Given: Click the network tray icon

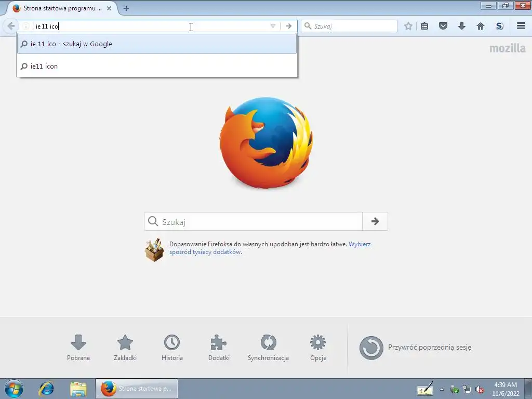Looking at the screenshot, I should point(467,390).
